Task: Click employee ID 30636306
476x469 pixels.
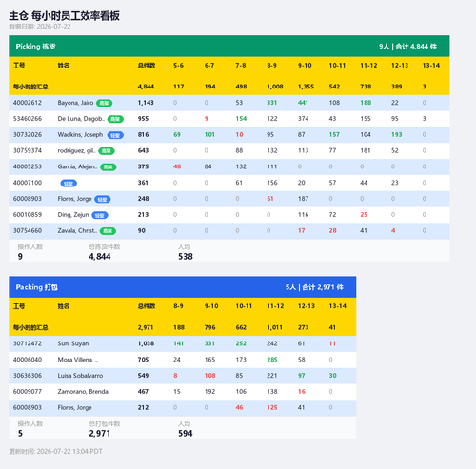Action: click(28, 376)
